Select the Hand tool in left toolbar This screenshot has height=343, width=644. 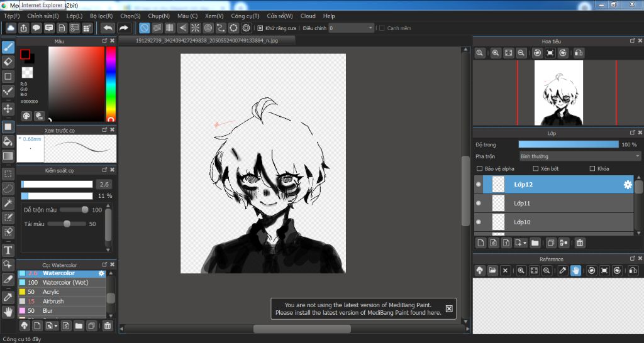[x=8, y=312]
